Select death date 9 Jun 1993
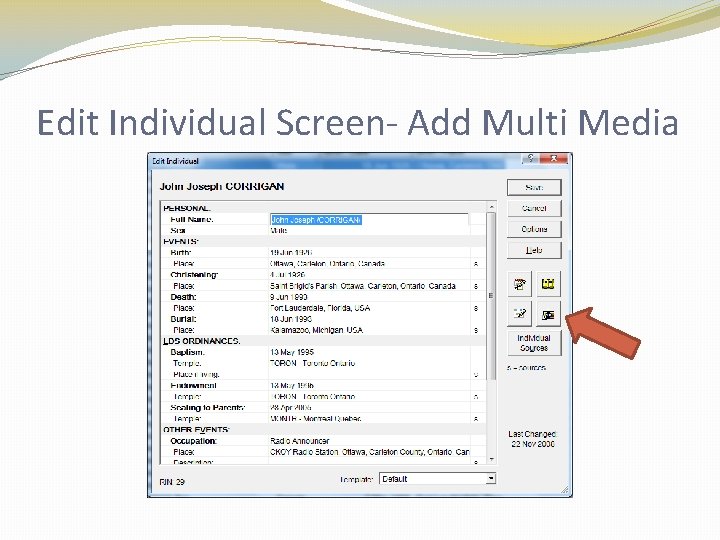Viewport: 720px width, 540px height. [289, 297]
